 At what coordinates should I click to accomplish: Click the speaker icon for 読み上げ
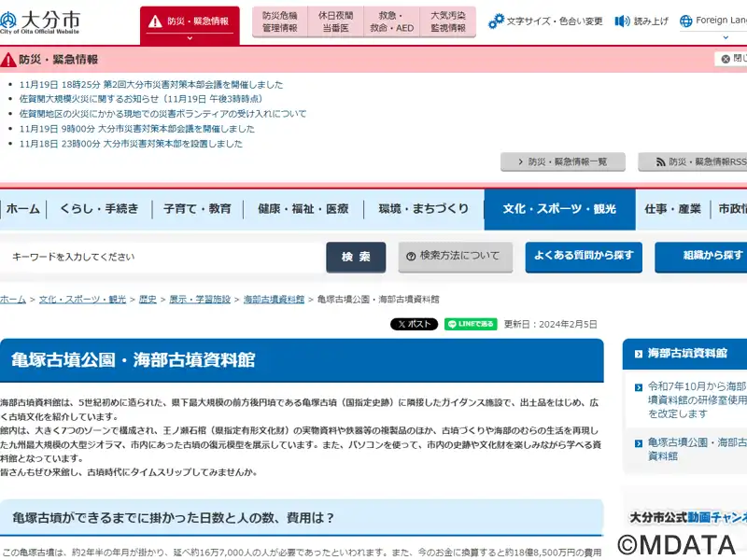pyautogui.click(x=622, y=21)
